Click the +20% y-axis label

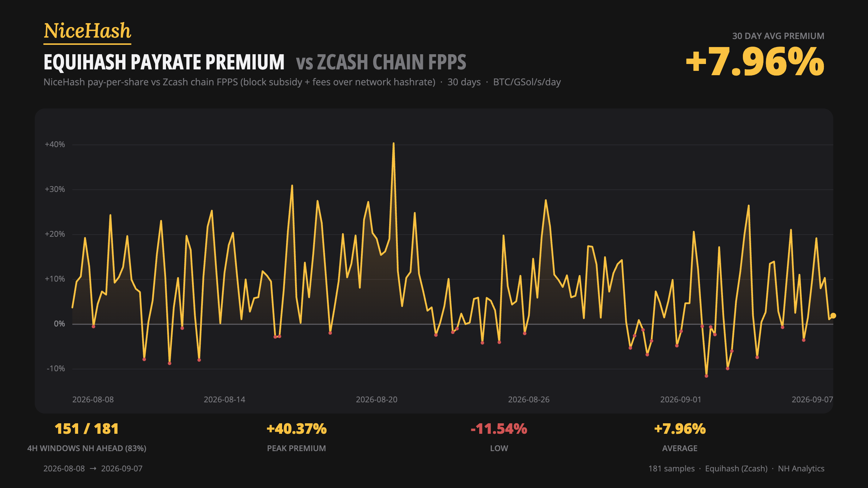coord(55,234)
